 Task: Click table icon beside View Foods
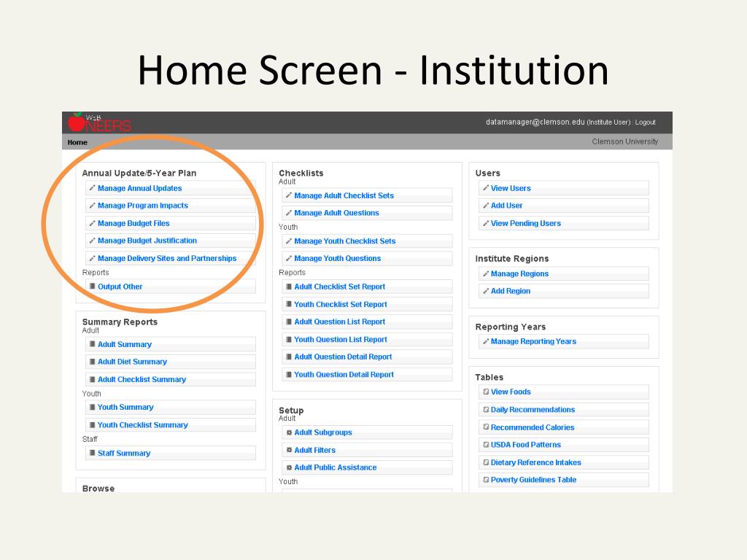click(x=486, y=392)
